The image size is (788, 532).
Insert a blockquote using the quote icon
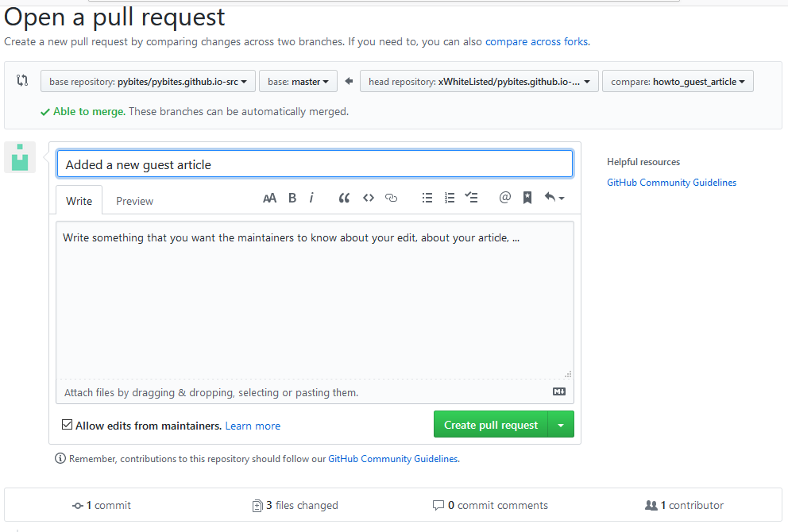pyautogui.click(x=344, y=198)
